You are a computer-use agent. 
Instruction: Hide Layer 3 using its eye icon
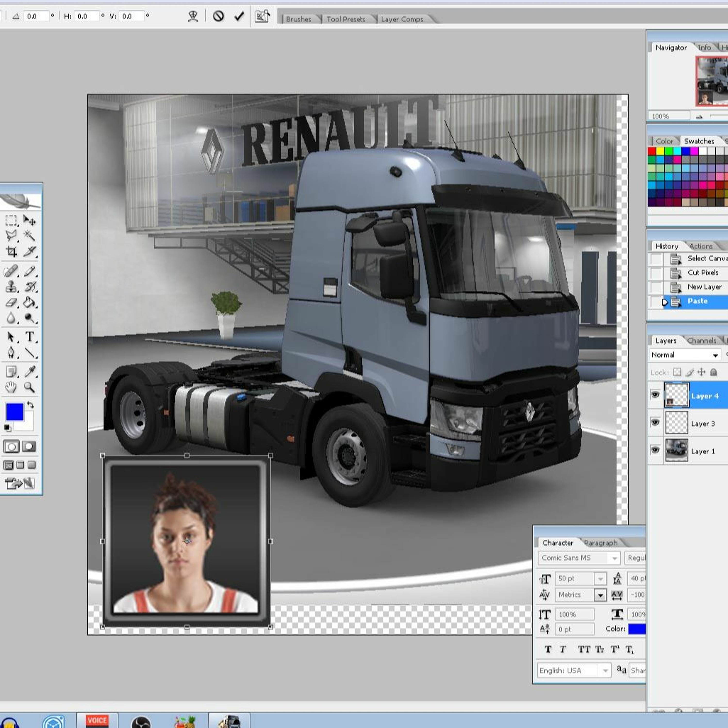655,422
